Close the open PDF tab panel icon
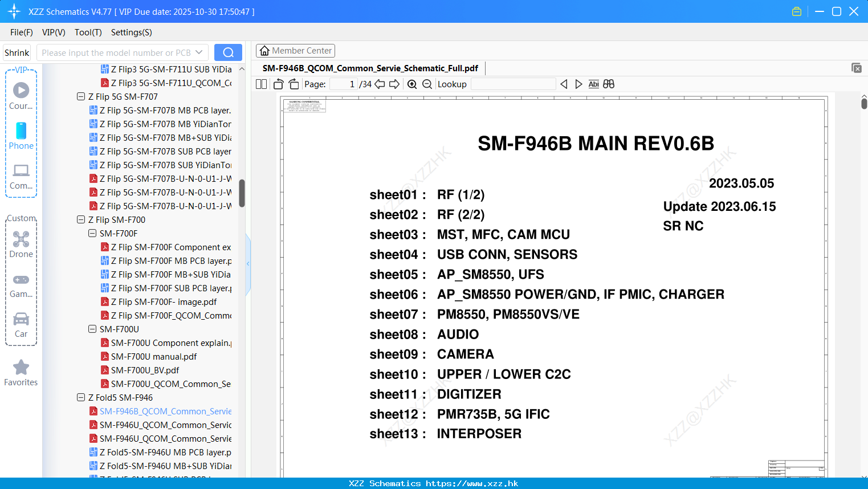Viewport: 868px width, 489px height. point(857,68)
